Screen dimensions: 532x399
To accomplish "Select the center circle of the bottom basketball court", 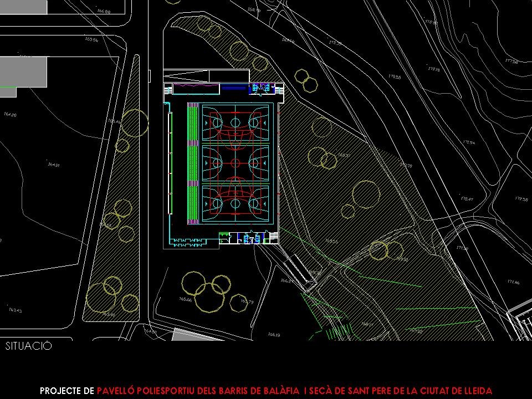I will 235,204.
